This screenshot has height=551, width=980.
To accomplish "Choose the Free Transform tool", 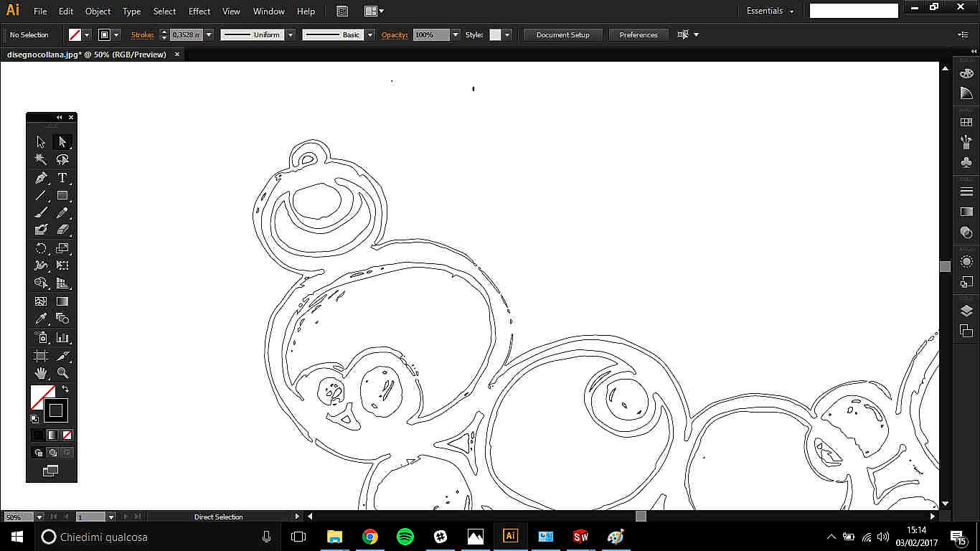I will click(62, 265).
